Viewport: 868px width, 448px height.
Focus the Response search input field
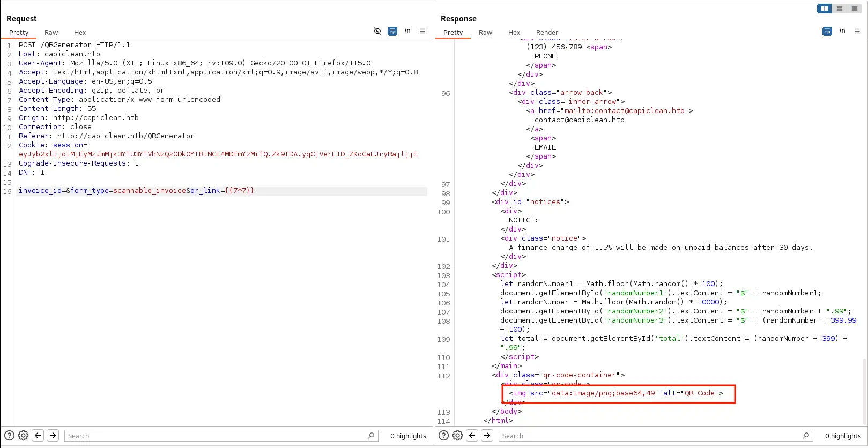tap(655, 436)
